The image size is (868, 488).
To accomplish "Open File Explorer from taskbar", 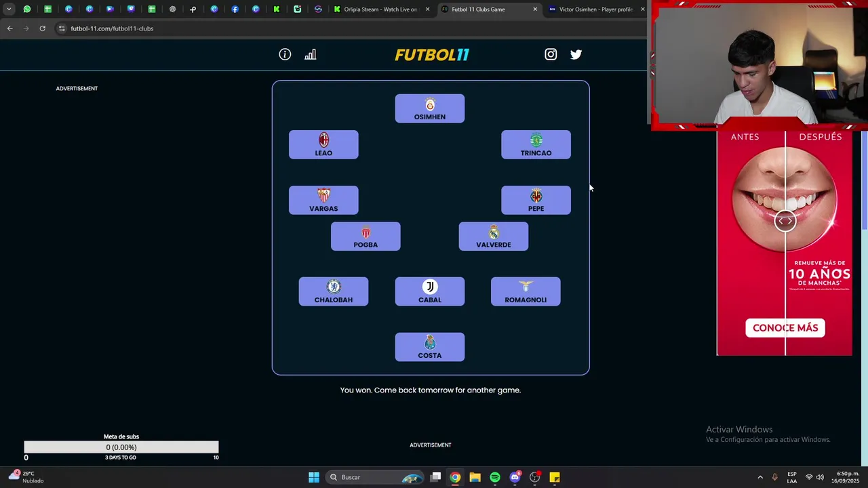I will 475,477.
